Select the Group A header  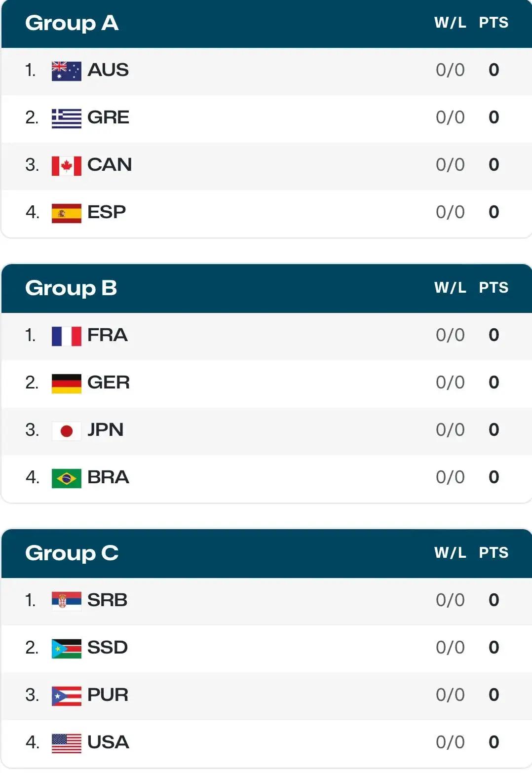click(x=72, y=23)
